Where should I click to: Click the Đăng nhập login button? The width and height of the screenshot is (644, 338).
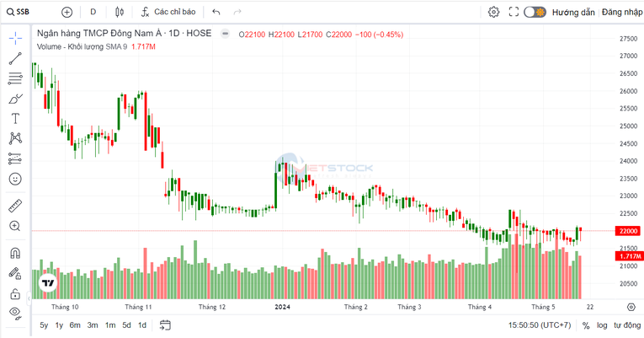[x=622, y=12]
